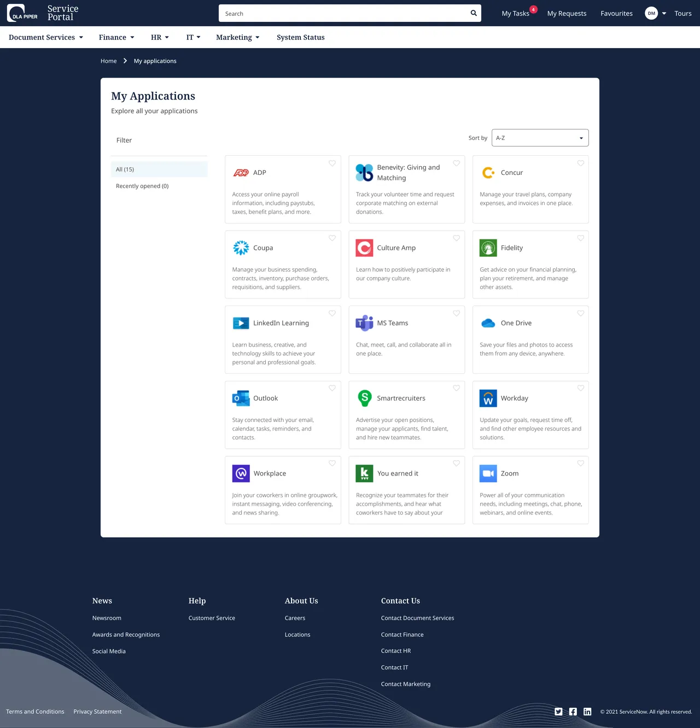Open the Social Media footer link
The height and width of the screenshot is (728, 700).
click(109, 651)
